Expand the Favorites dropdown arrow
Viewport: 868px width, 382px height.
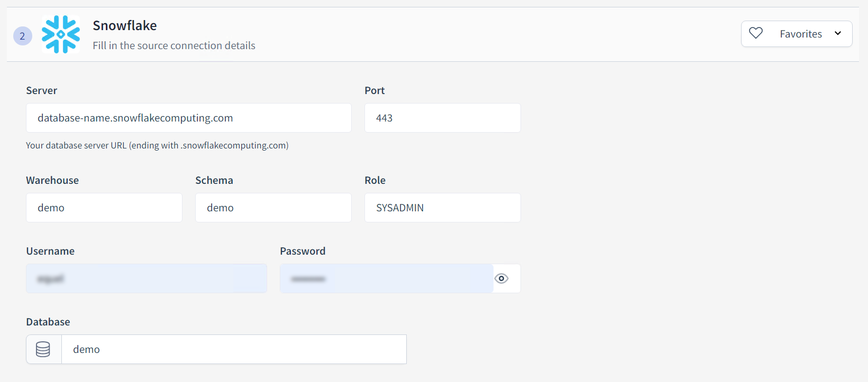(x=838, y=33)
